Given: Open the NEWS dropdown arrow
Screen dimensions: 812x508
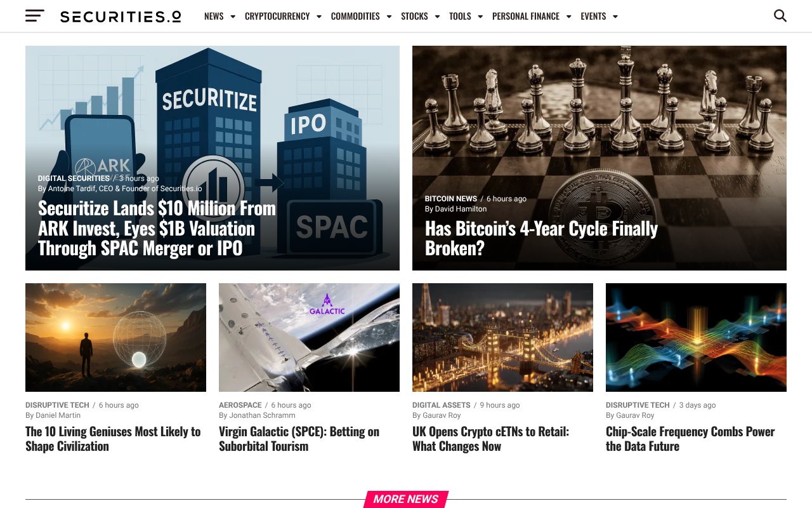Looking at the screenshot, I should [232, 17].
